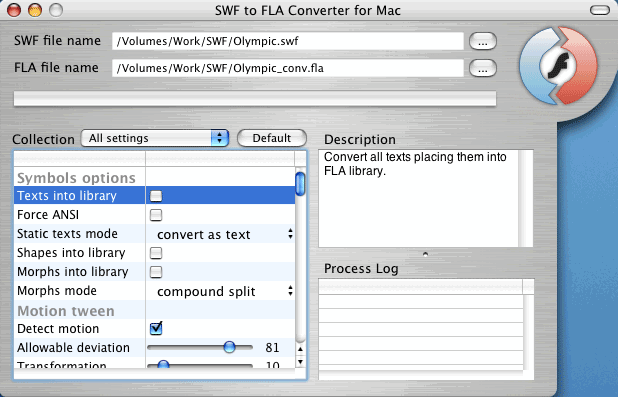Uncheck the Detect motion checkbox
Screen dimensions: 618x397
click(156, 328)
